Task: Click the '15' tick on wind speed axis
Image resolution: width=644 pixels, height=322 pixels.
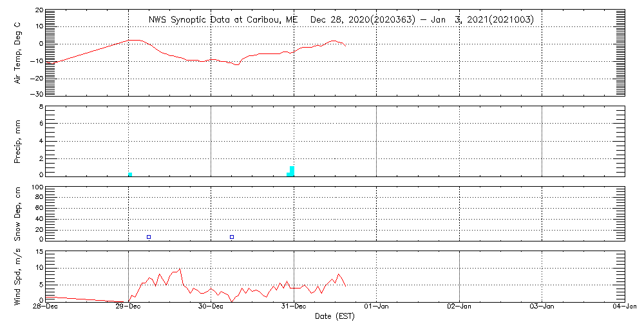Action: [x=39, y=252]
